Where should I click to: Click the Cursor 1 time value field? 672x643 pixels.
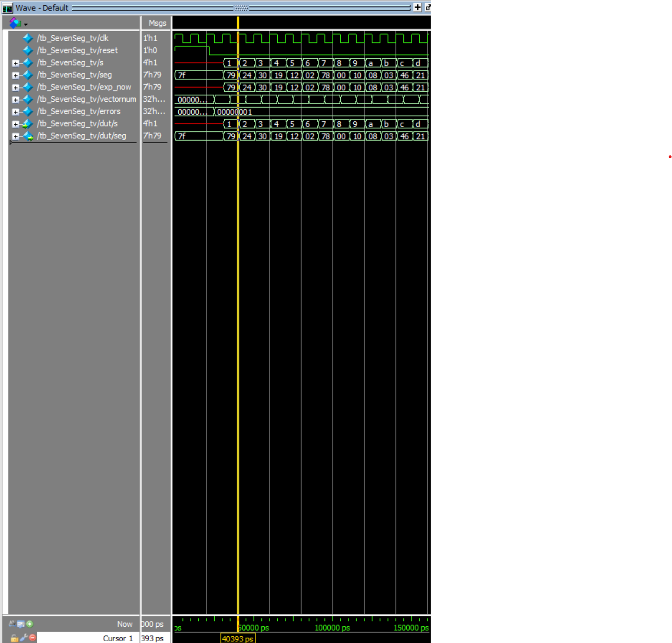tap(153, 638)
